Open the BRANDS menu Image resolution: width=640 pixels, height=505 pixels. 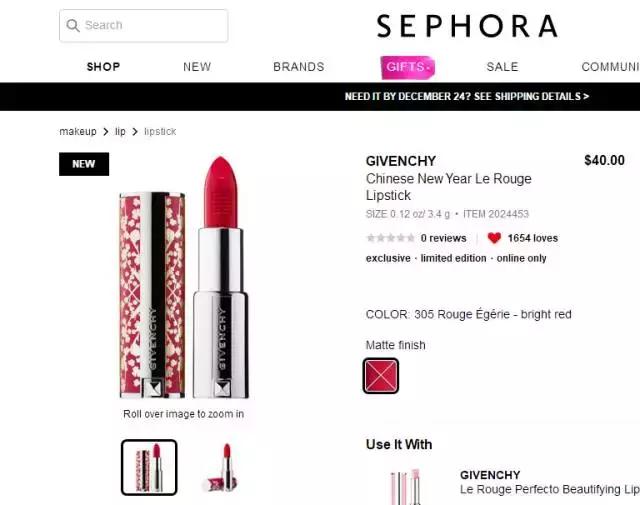tap(299, 67)
